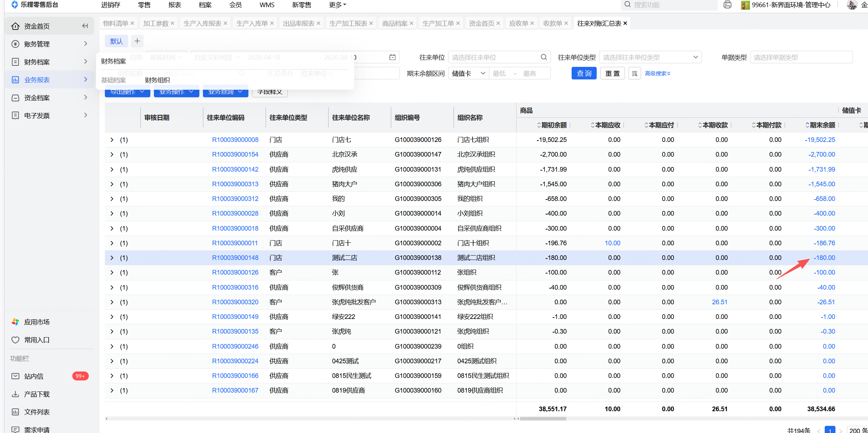Click the printer icon in top bar

tap(727, 5)
